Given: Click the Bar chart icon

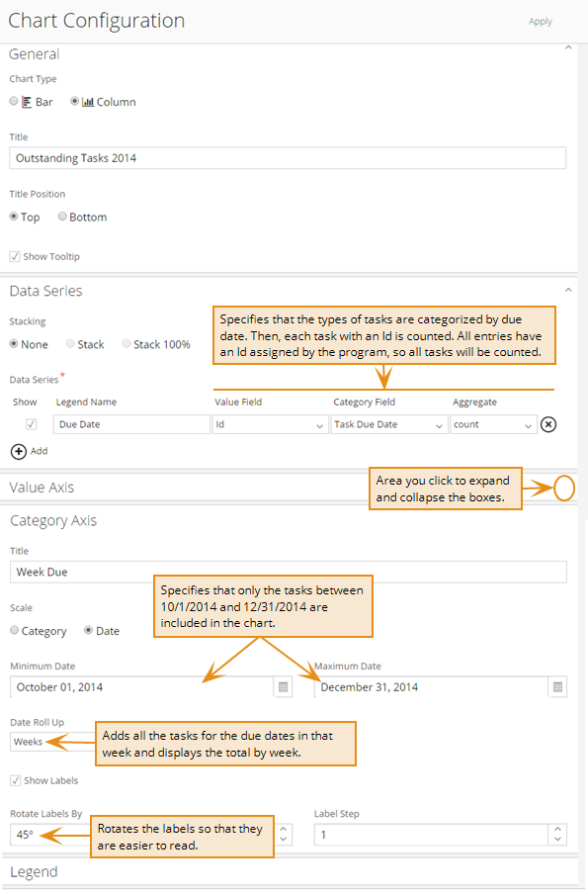Looking at the screenshot, I should (27, 102).
